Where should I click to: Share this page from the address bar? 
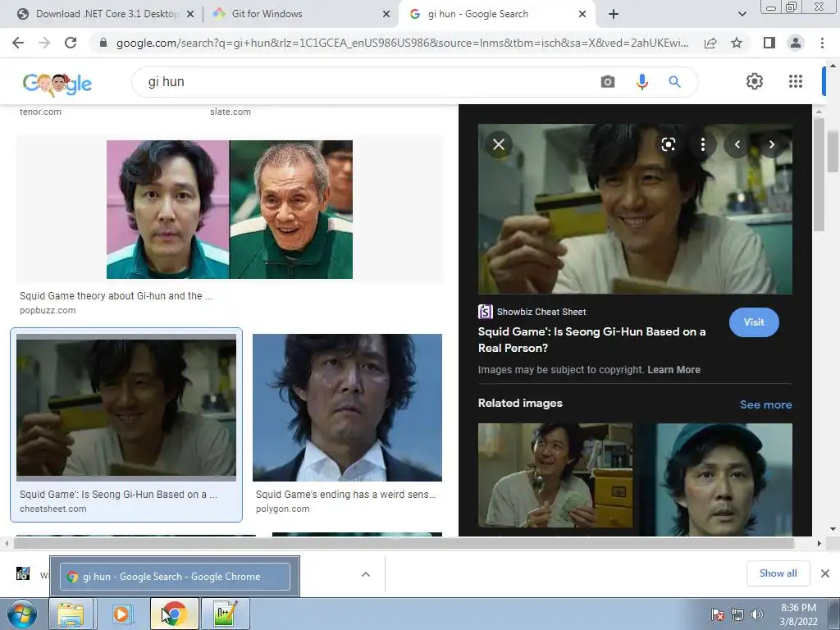coord(710,43)
